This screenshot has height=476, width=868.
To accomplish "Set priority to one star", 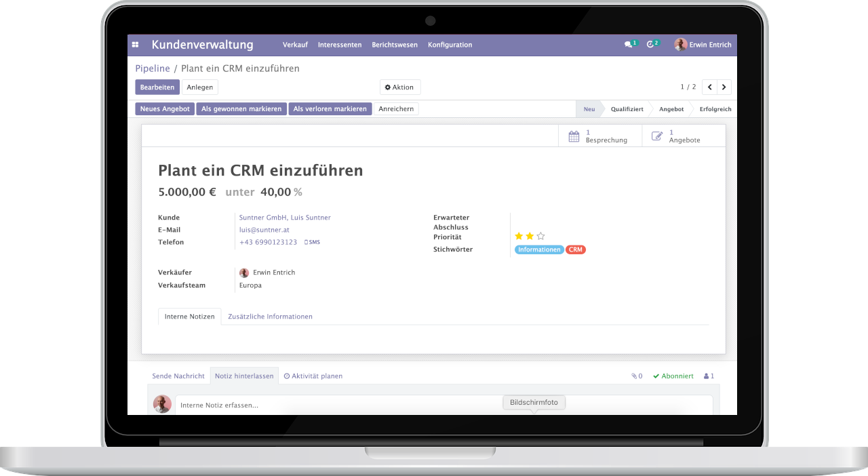I will (x=519, y=236).
